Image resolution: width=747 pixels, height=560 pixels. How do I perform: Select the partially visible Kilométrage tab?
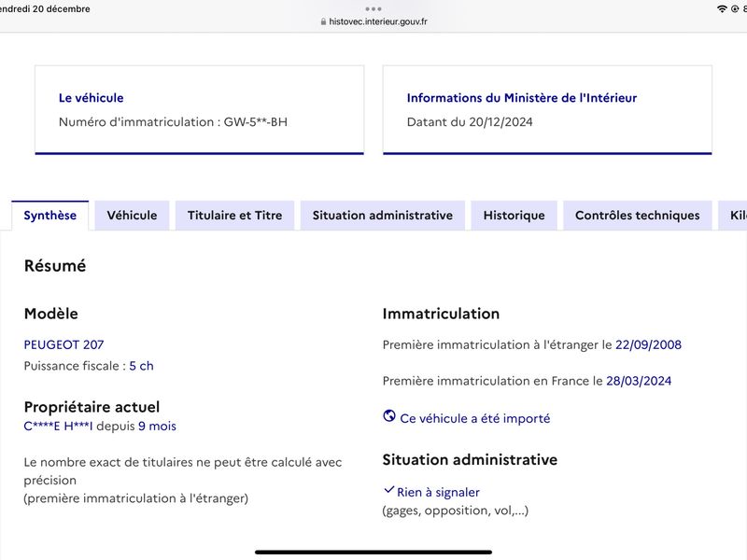point(733,216)
